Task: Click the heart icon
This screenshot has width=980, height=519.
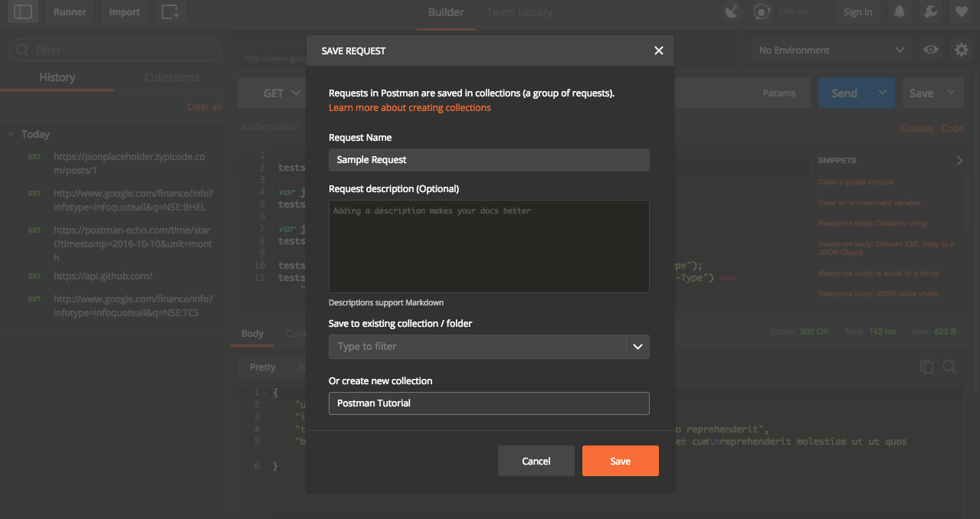Action: point(961,11)
